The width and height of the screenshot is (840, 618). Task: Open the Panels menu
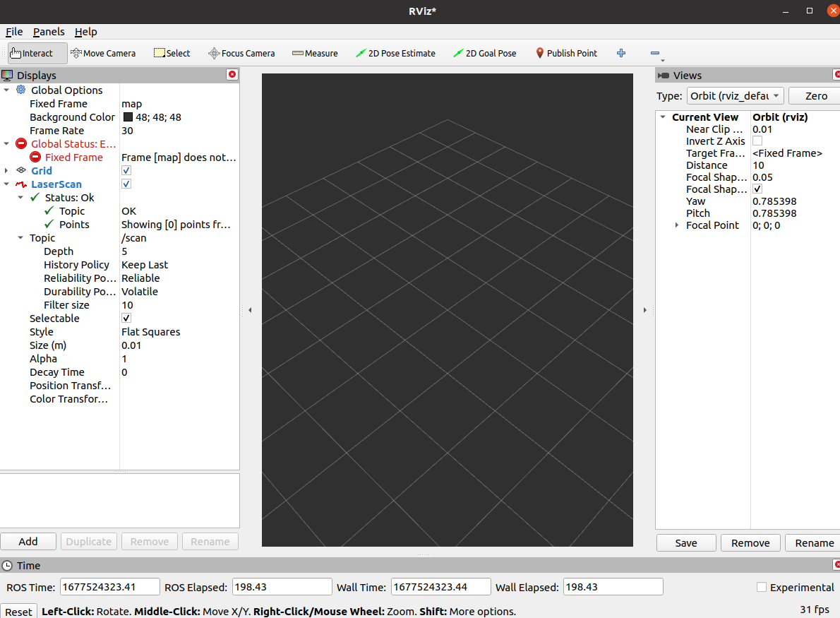[49, 32]
